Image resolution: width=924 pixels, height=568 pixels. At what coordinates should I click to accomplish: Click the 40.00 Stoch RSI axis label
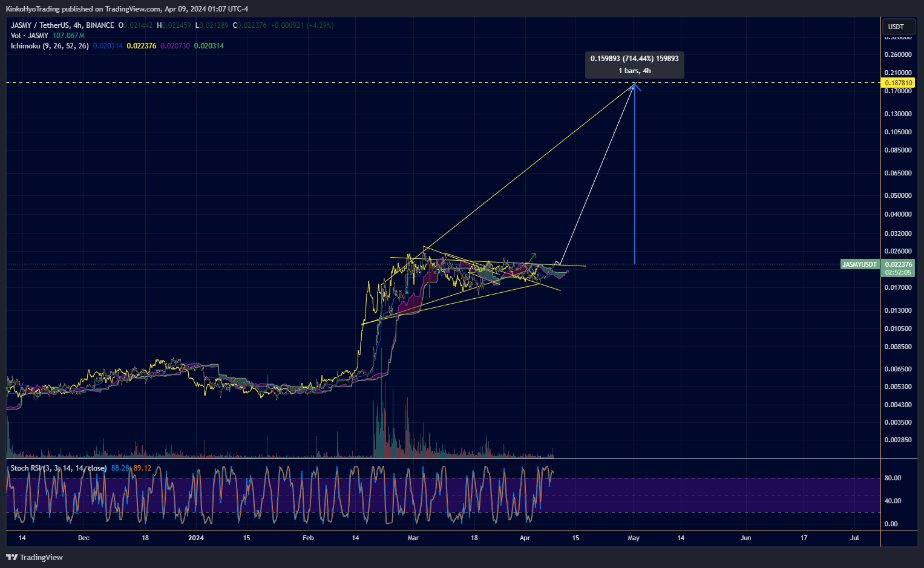point(893,501)
